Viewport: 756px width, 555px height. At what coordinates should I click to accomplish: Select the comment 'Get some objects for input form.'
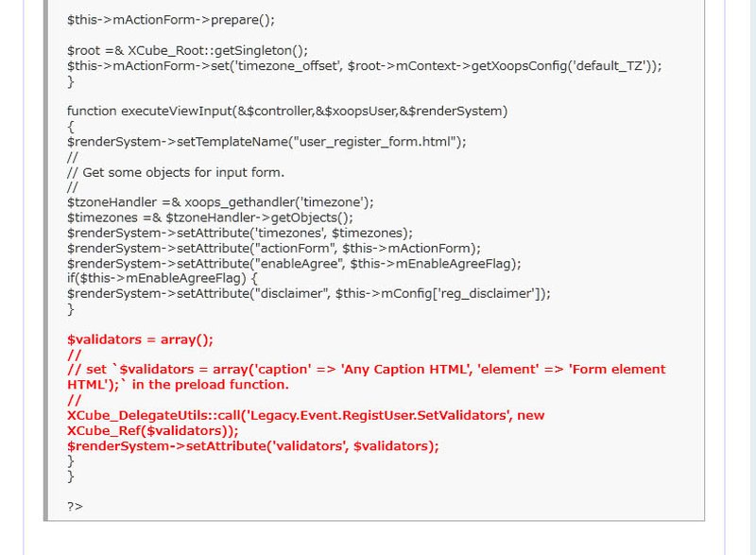click(176, 173)
